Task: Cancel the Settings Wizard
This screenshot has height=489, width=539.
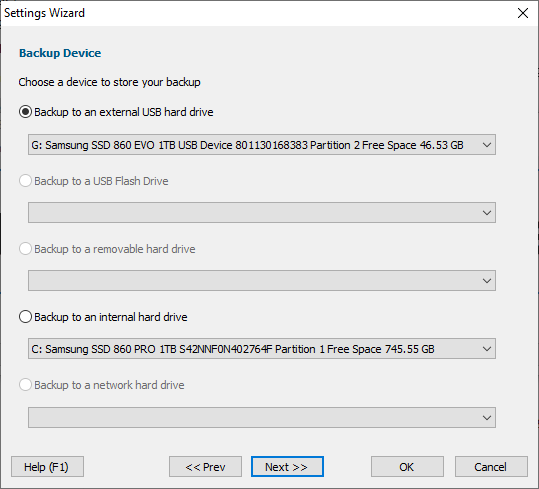Action: pyautogui.click(x=491, y=467)
